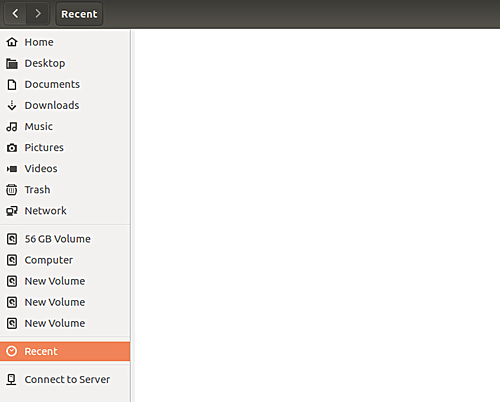This screenshot has height=402, width=500.
Task: Open Documents in the sidebar
Action: coord(65,84)
